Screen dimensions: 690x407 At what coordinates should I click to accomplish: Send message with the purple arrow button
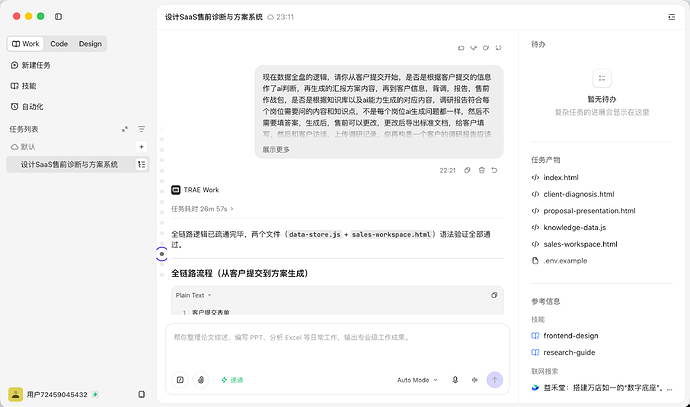(x=495, y=380)
